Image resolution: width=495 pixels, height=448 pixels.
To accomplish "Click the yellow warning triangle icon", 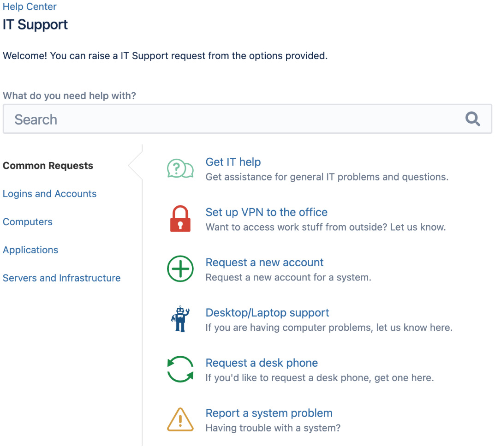I will click(x=180, y=419).
